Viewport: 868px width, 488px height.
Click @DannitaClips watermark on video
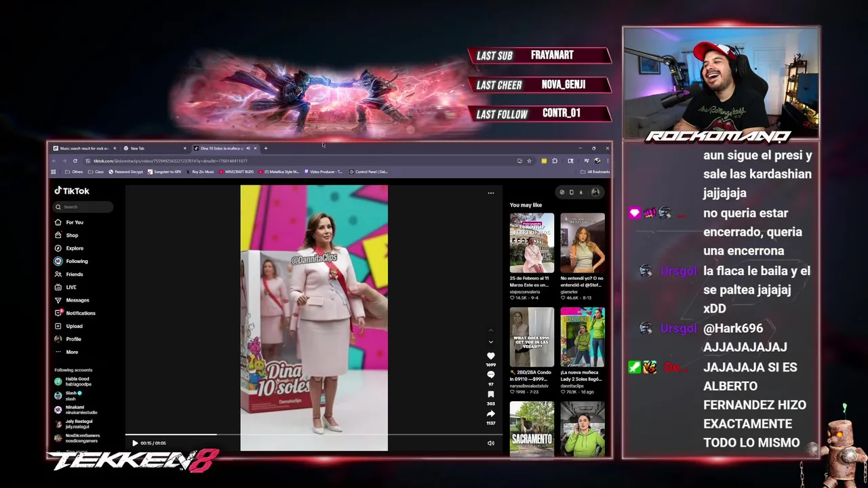314,260
